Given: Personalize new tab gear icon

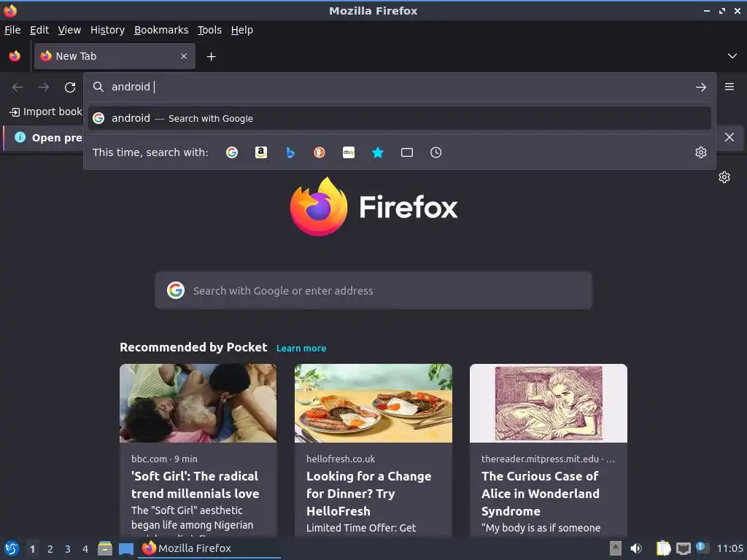Looking at the screenshot, I should click(724, 177).
